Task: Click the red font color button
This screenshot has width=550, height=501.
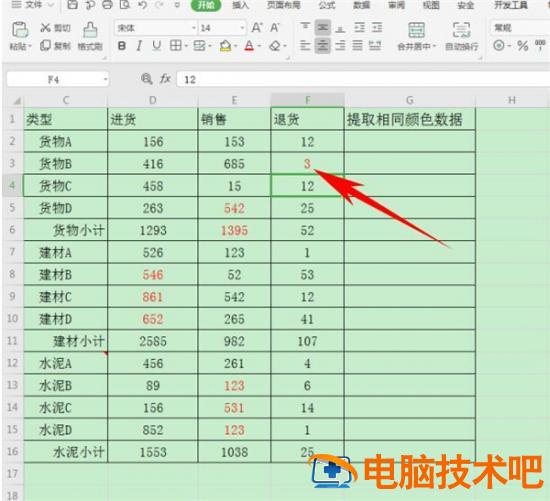Action: [249, 46]
